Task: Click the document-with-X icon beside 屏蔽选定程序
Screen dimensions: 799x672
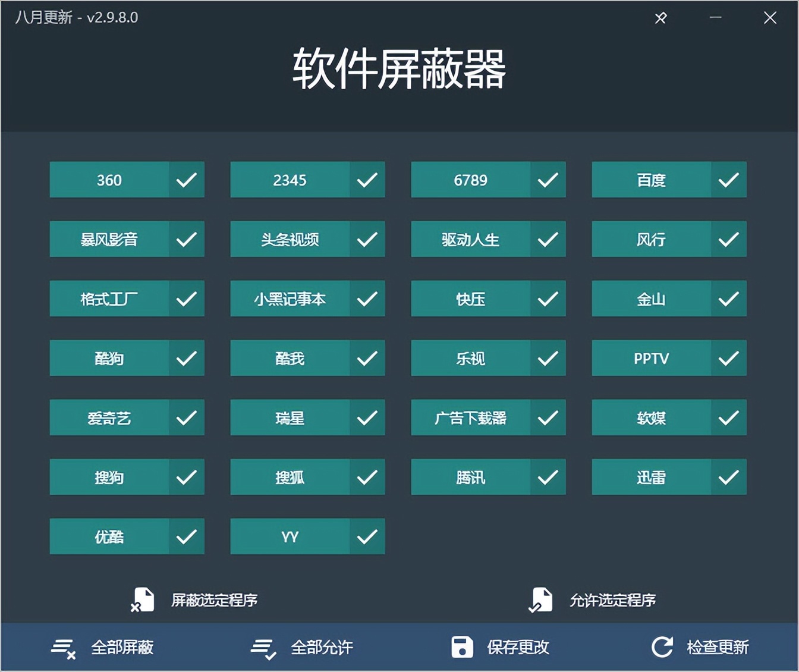Action: [143, 600]
